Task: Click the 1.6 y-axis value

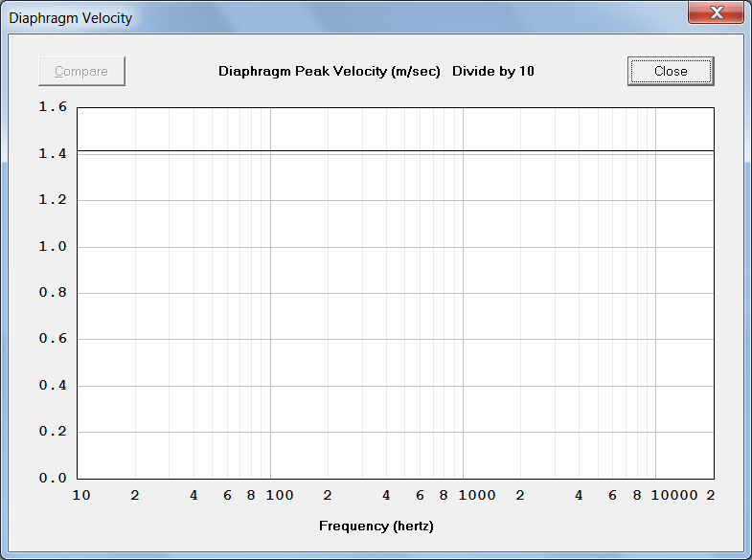Action: (x=53, y=107)
